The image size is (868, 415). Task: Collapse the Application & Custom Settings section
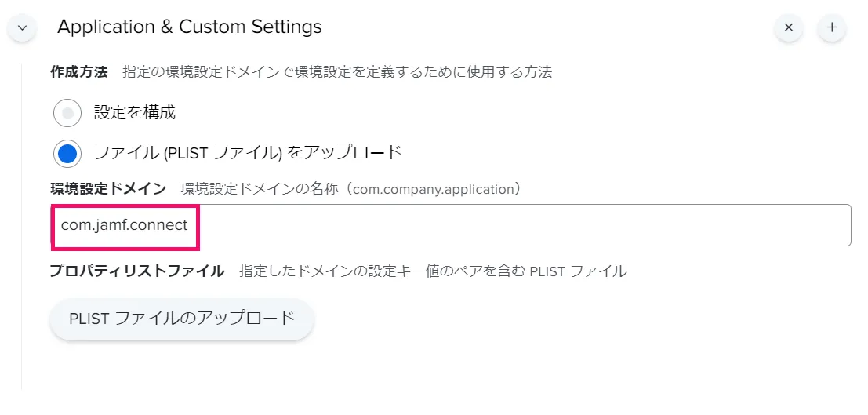[x=22, y=27]
